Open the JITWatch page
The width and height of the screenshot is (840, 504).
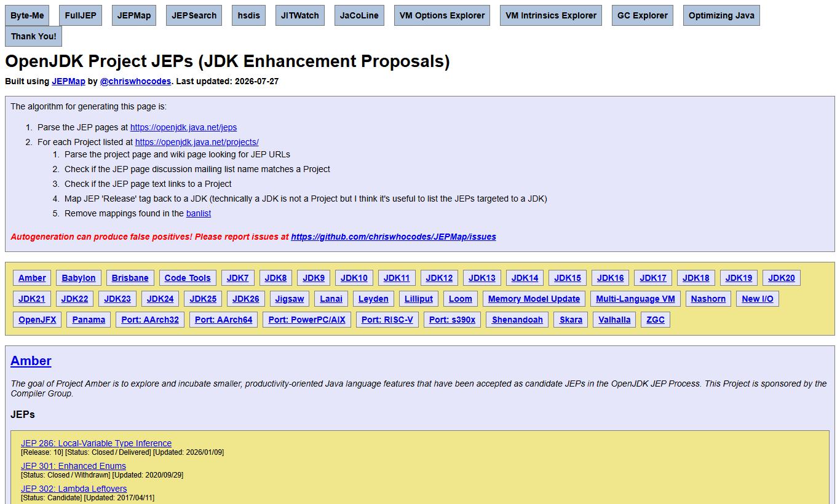pos(300,15)
